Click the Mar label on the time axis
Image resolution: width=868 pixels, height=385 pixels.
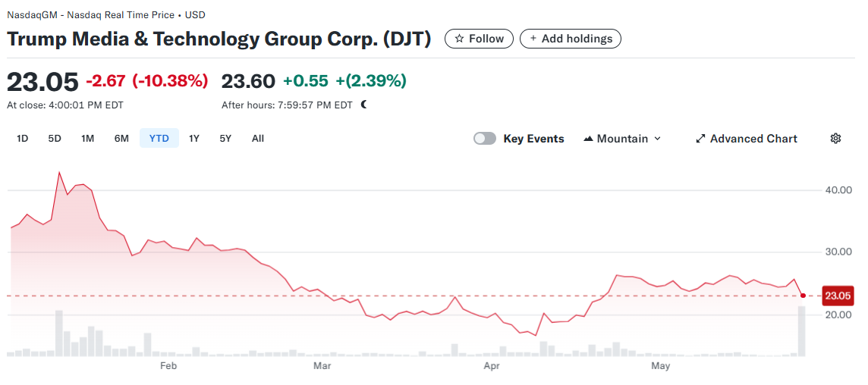(x=322, y=366)
